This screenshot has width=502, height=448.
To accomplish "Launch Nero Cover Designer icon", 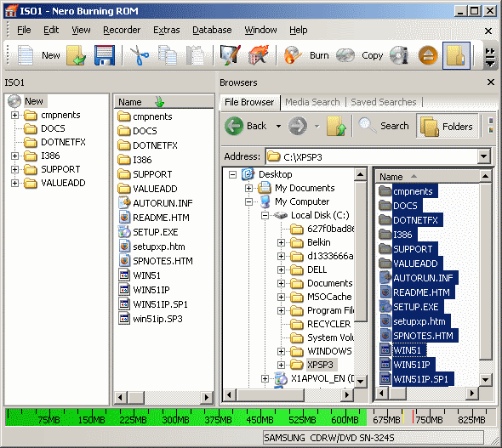I will click(x=231, y=55).
